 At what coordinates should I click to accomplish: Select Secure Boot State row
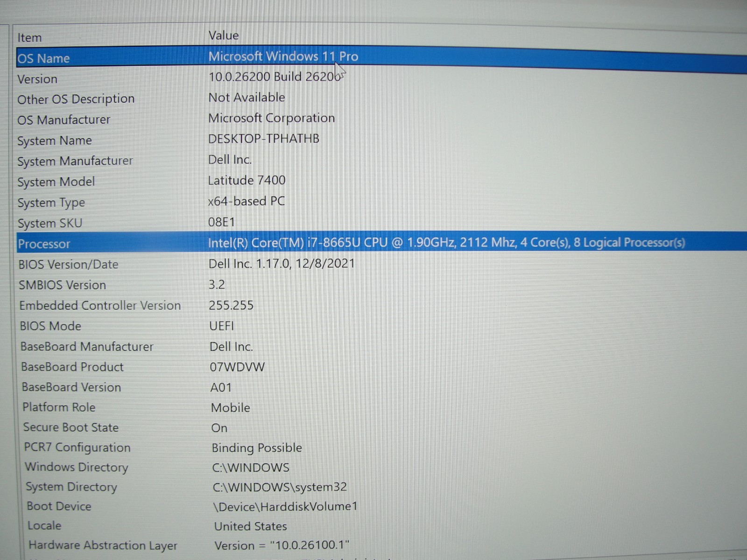point(71,427)
